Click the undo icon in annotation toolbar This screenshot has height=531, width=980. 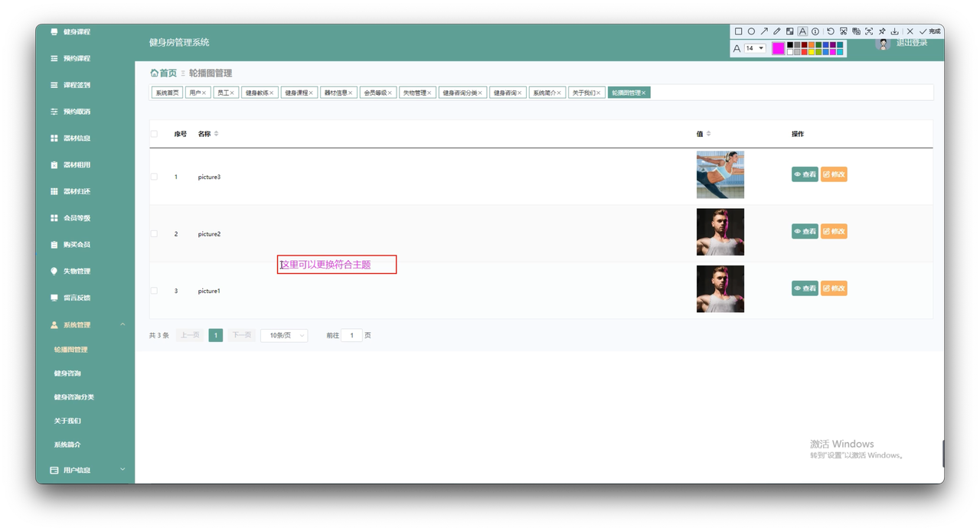coord(830,31)
